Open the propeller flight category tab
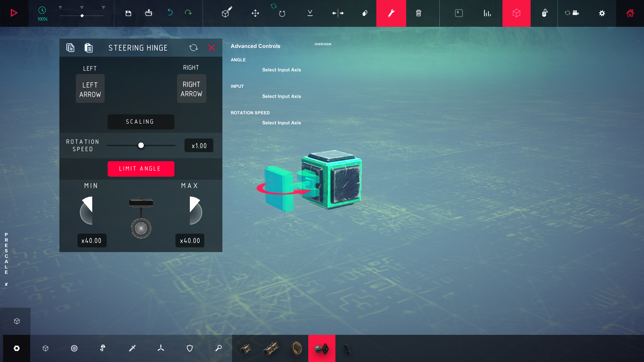This screenshot has width=644, height=362. point(161,348)
